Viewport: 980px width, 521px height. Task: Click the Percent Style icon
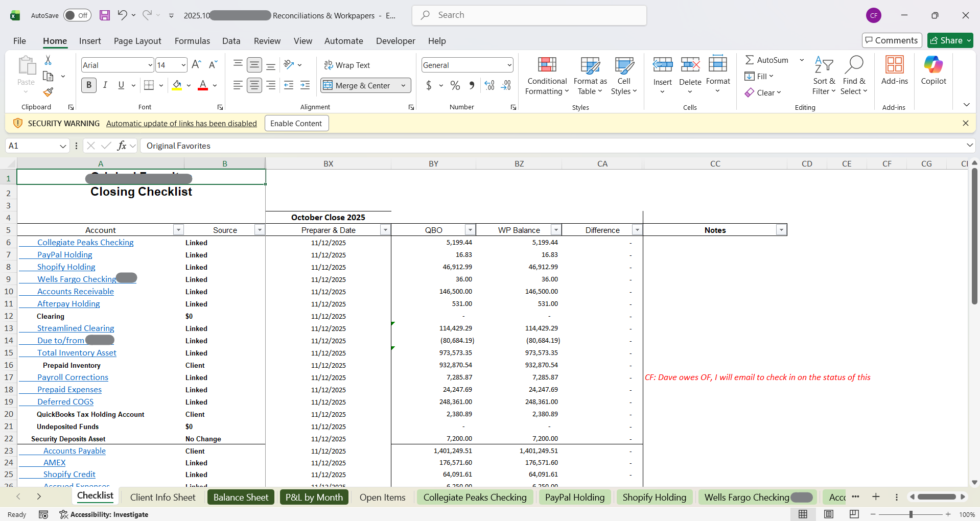(455, 86)
